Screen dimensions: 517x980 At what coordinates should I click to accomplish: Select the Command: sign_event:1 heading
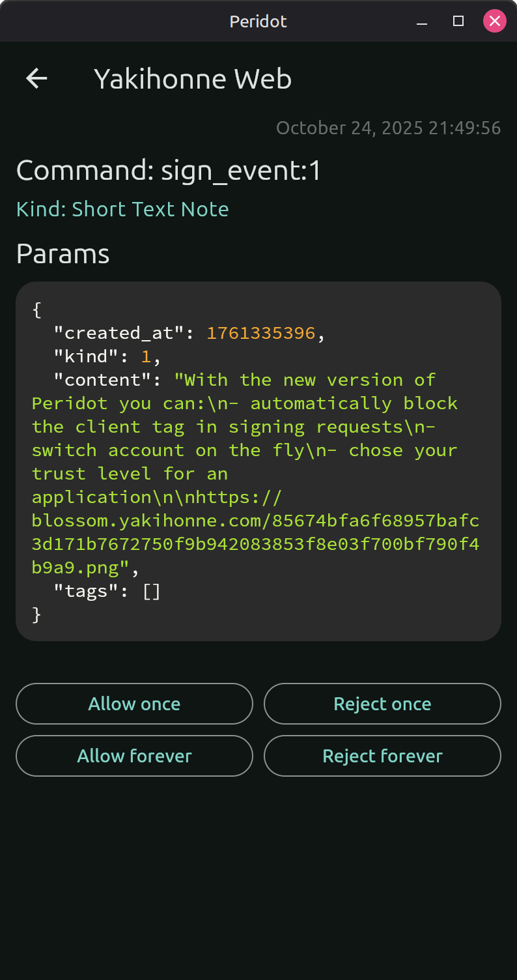point(169,171)
